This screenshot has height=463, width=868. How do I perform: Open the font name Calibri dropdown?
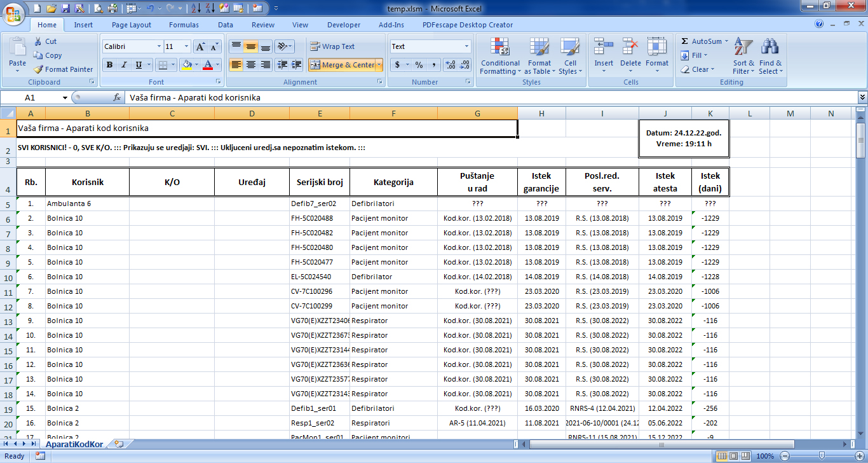tap(159, 46)
